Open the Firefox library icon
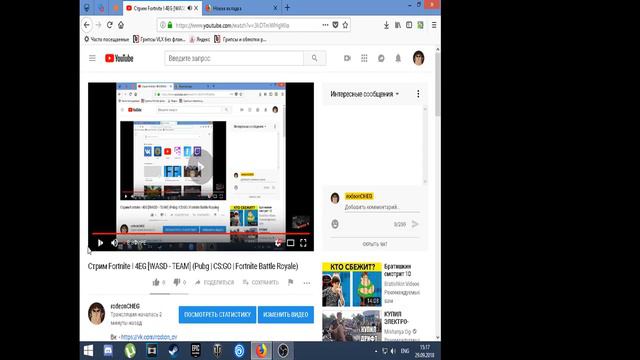 [398, 25]
